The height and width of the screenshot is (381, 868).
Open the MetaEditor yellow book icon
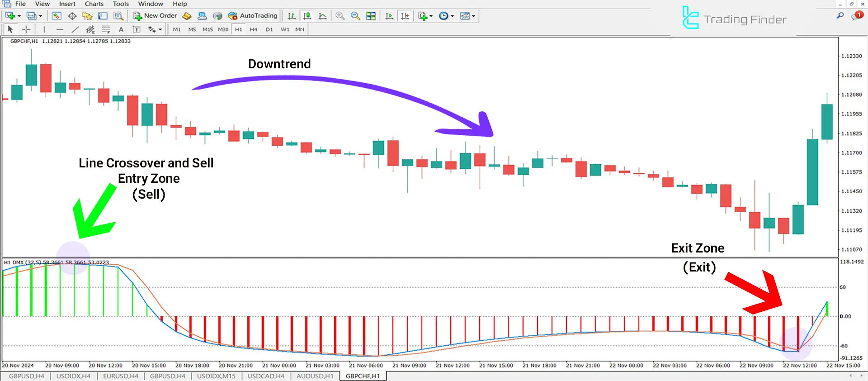click(x=187, y=16)
